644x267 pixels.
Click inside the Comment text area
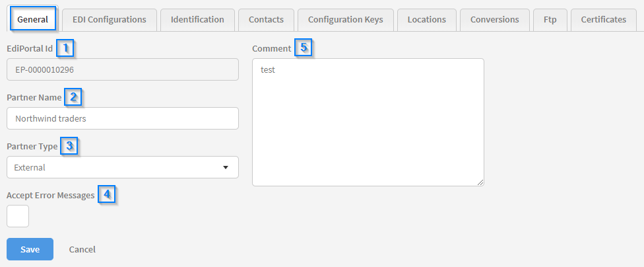[368, 122]
